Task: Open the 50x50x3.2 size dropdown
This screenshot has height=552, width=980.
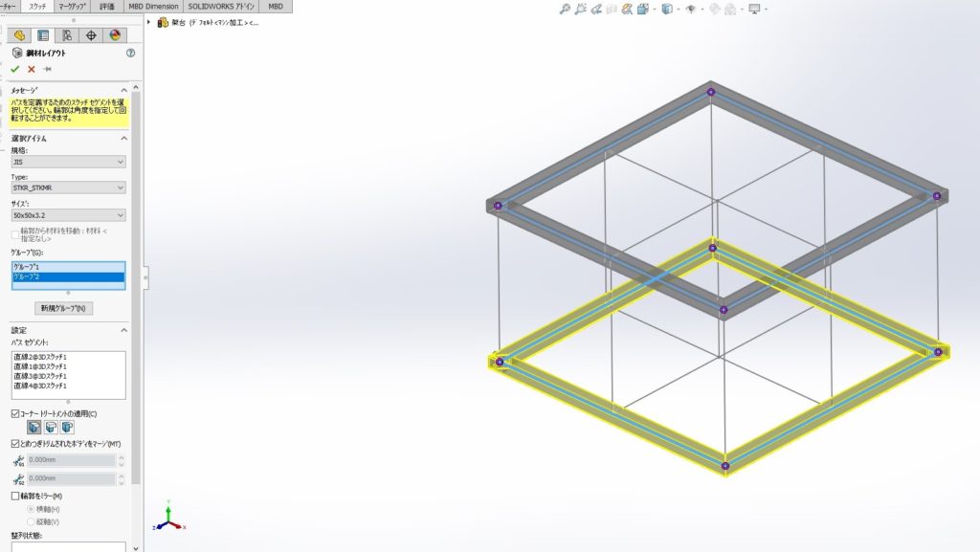Action: coord(68,215)
